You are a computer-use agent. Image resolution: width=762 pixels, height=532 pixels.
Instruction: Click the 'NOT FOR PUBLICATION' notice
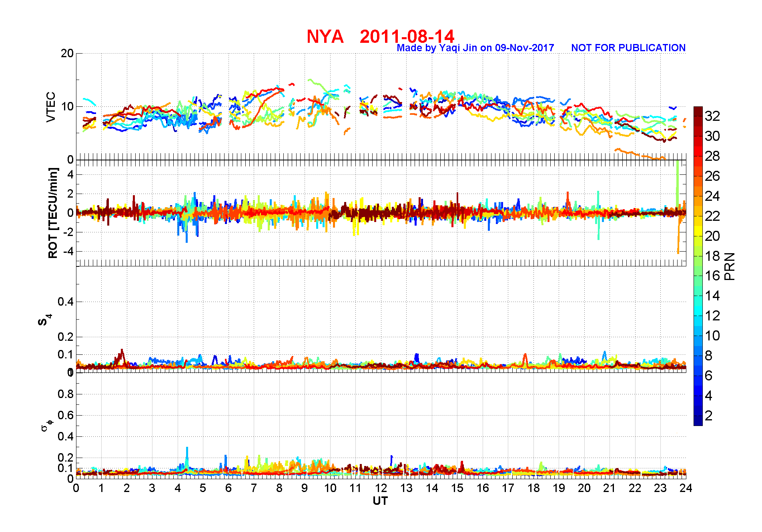point(628,48)
